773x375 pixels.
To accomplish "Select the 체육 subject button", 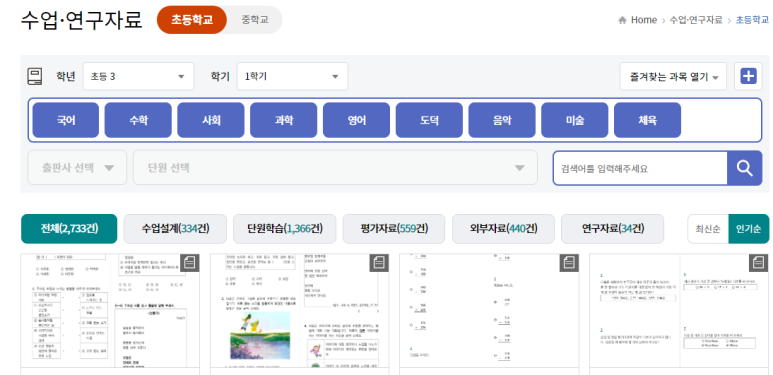I will [x=647, y=120].
